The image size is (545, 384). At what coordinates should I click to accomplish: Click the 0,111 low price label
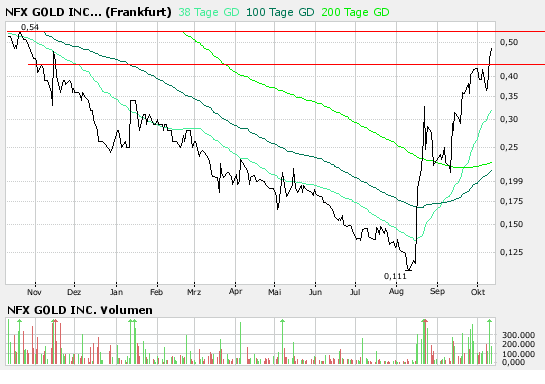point(395,276)
